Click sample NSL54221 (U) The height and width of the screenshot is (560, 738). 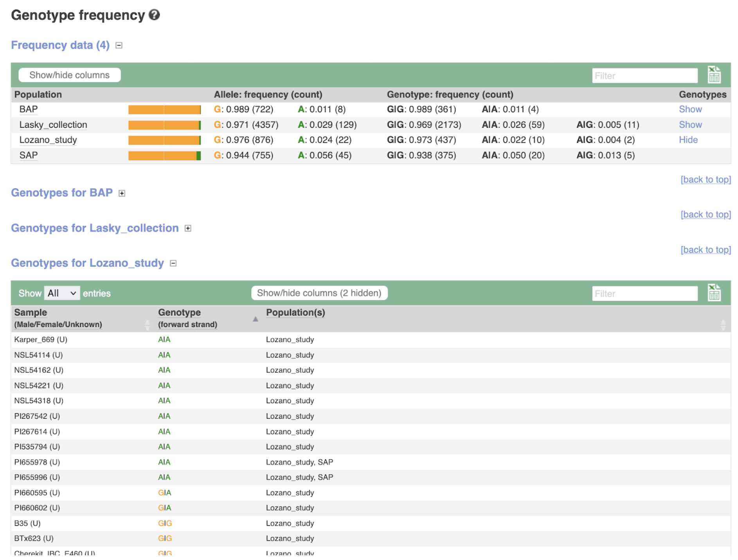(39, 386)
